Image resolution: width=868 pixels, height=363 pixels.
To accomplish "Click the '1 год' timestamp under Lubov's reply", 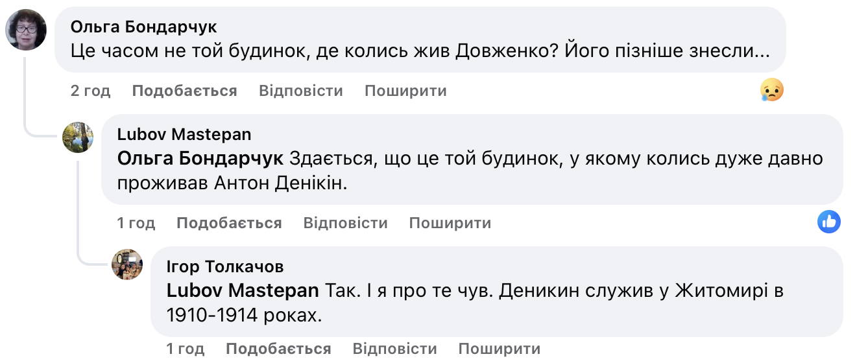I will (x=136, y=224).
